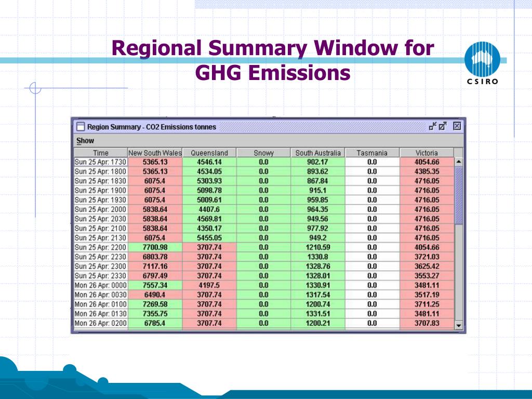Click New South Wales value 7557.34
532x399 pixels.
coord(155,285)
